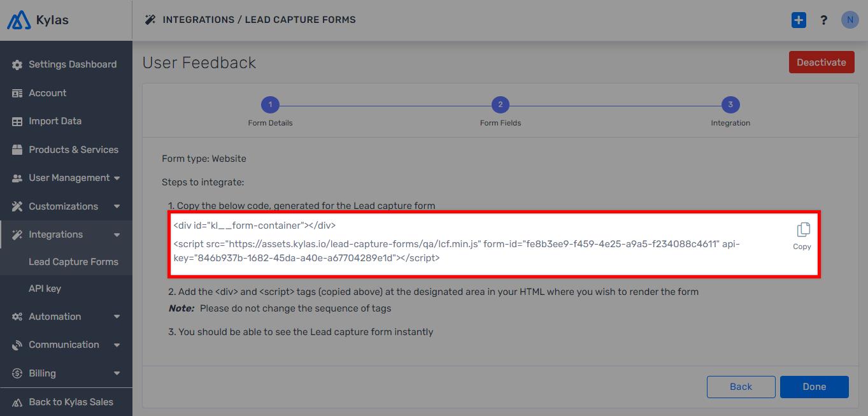Click the Done button
The width and height of the screenshot is (868, 416).
tap(815, 387)
